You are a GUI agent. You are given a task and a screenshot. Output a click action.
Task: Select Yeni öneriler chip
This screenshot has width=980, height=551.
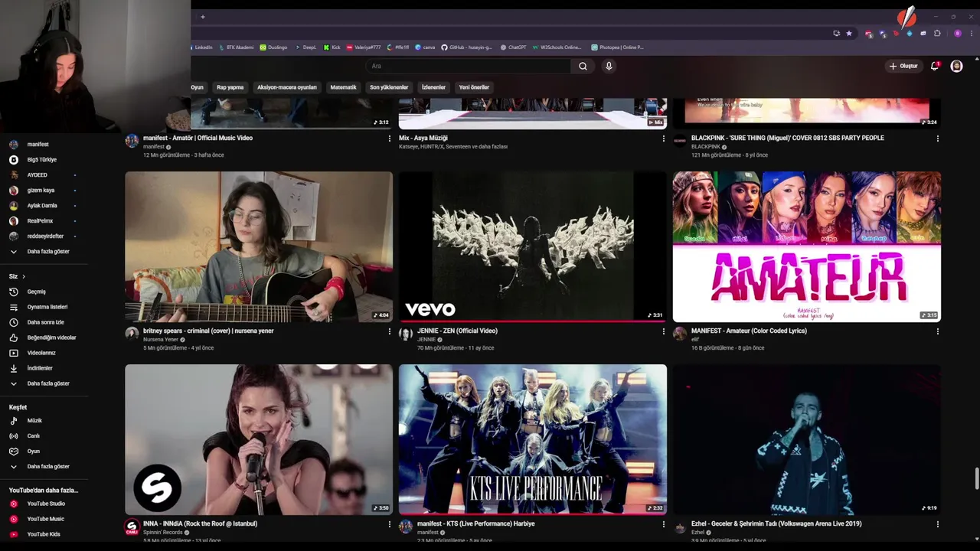click(474, 87)
